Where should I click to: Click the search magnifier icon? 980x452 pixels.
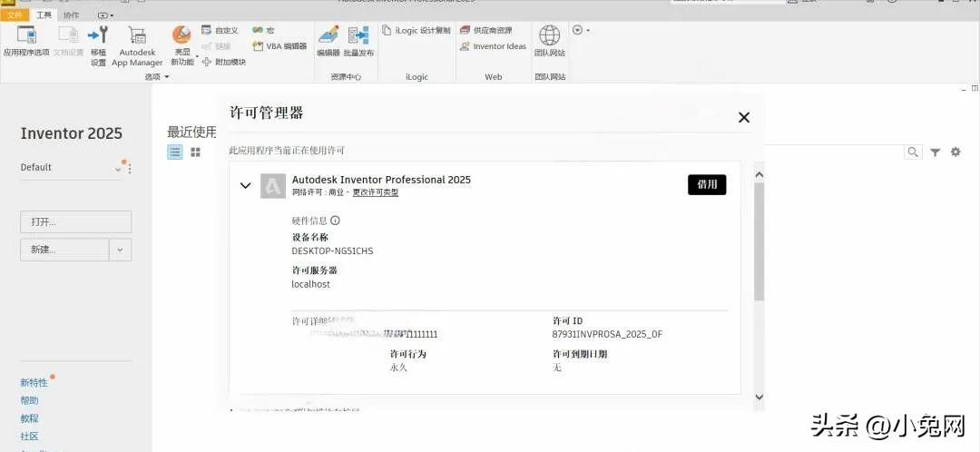[913, 152]
